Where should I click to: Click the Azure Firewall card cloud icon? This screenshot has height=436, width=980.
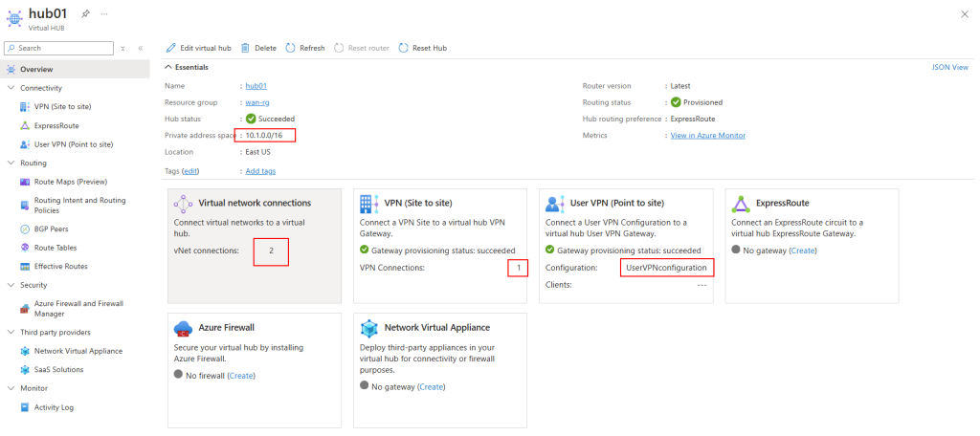click(183, 328)
